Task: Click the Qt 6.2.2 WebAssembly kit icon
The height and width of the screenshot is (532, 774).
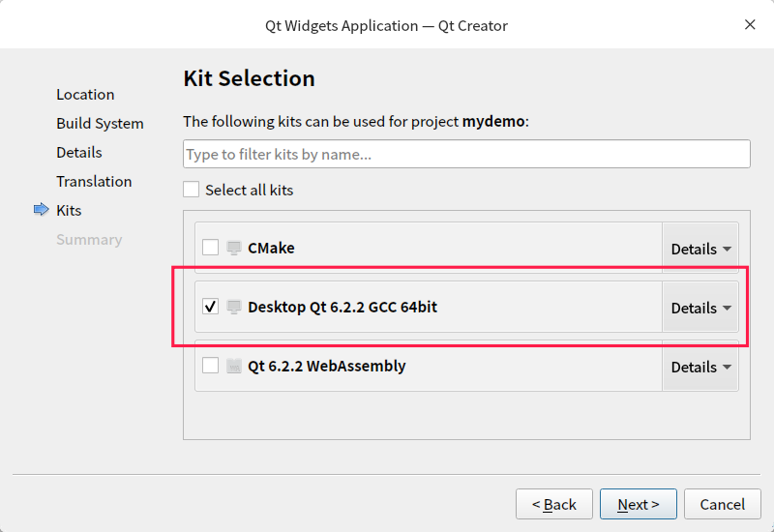Action: tap(233, 366)
